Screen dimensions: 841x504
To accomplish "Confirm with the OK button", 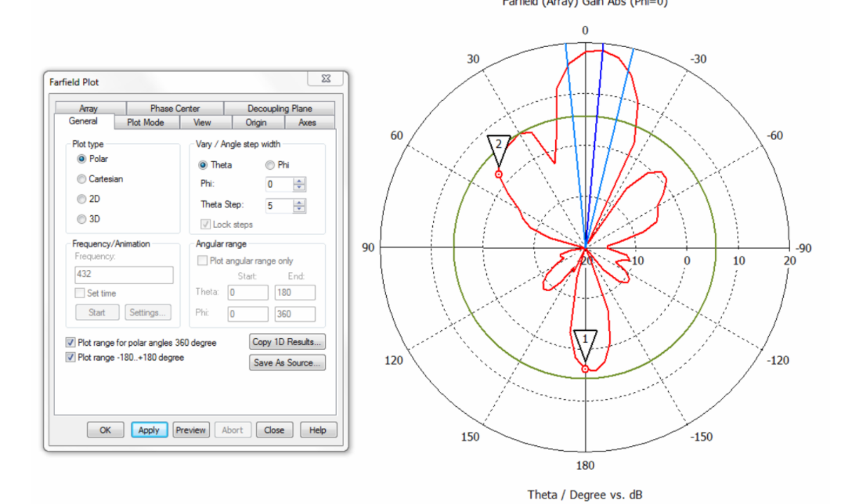I will 105,430.
